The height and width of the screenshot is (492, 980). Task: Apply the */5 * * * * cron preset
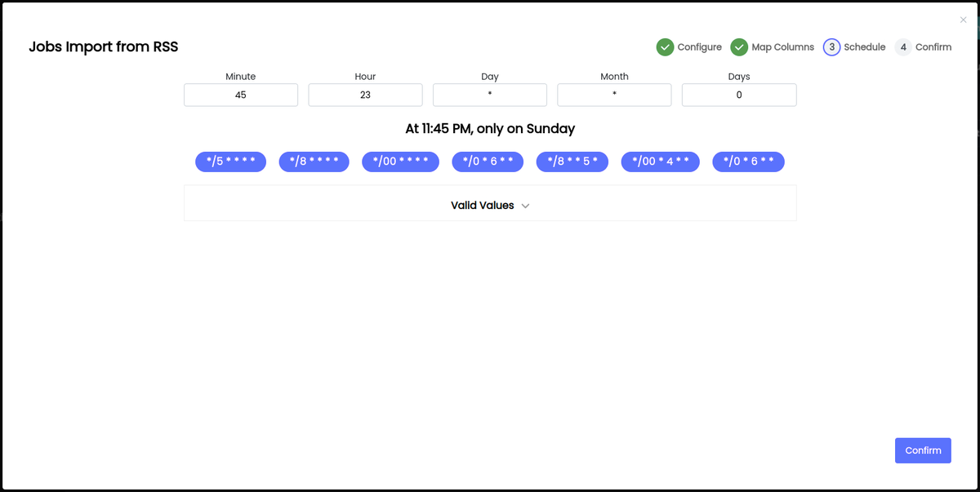[x=230, y=162]
